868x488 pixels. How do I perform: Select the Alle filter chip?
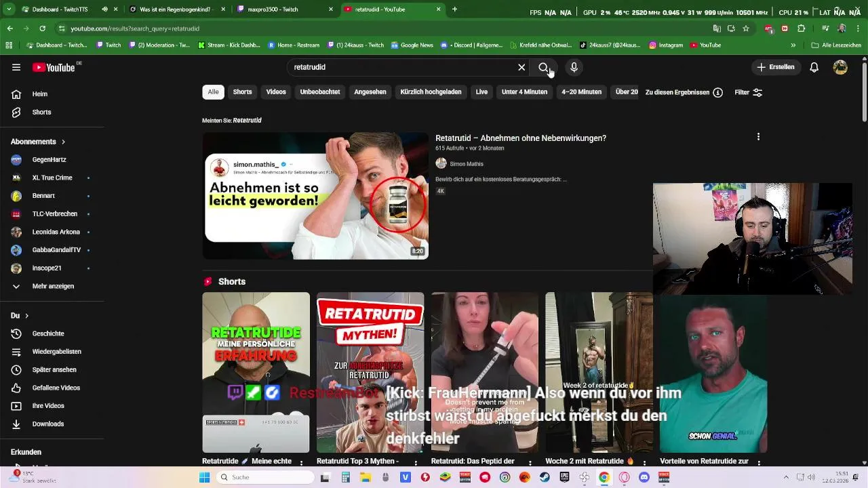[213, 92]
